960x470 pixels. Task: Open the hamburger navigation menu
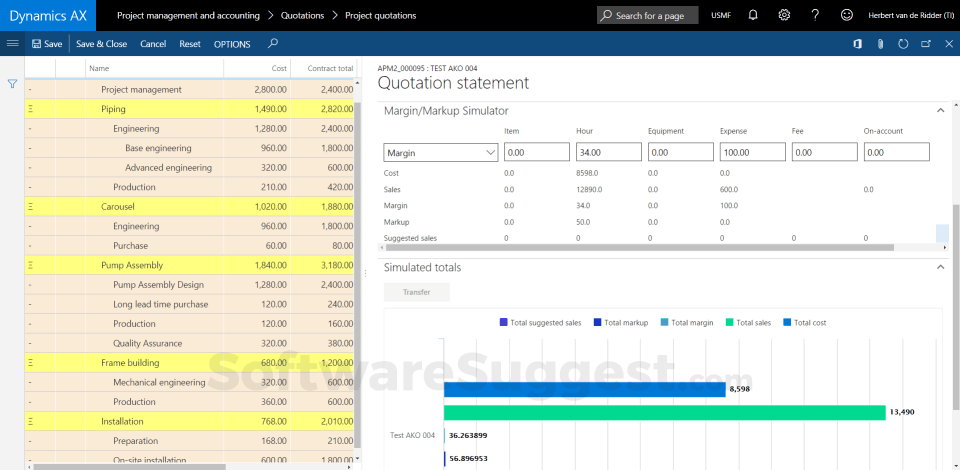pos(12,44)
